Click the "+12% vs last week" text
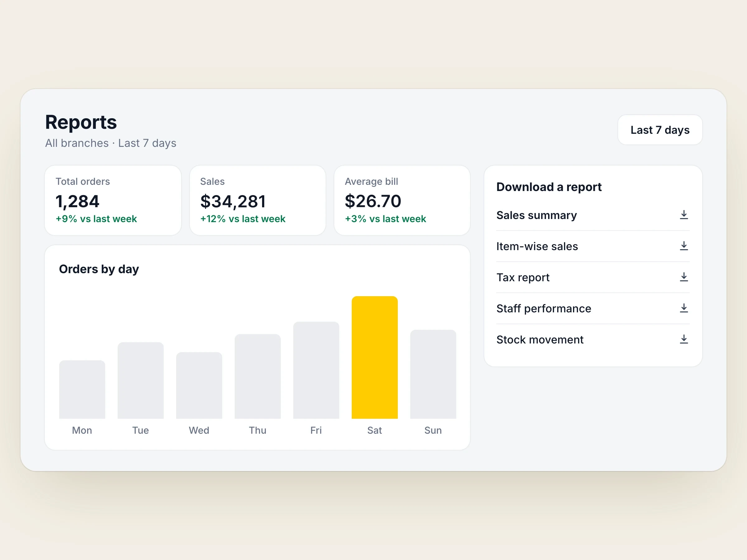This screenshot has height=560, width=747. click(243, 219)
